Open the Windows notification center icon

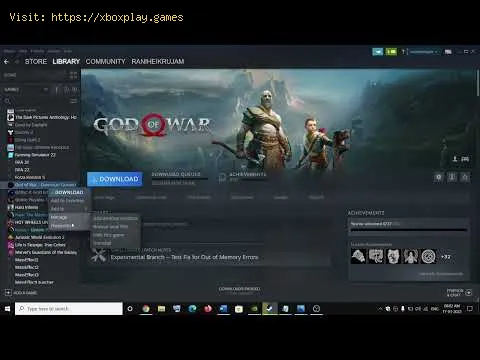[470, 309]
